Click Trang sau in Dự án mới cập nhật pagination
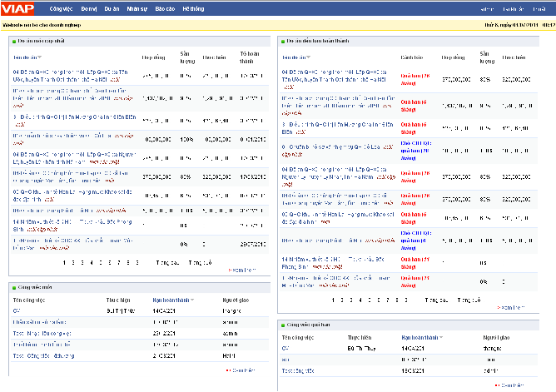This screenshot has height=392, width=556. click(x=168, y=263)
